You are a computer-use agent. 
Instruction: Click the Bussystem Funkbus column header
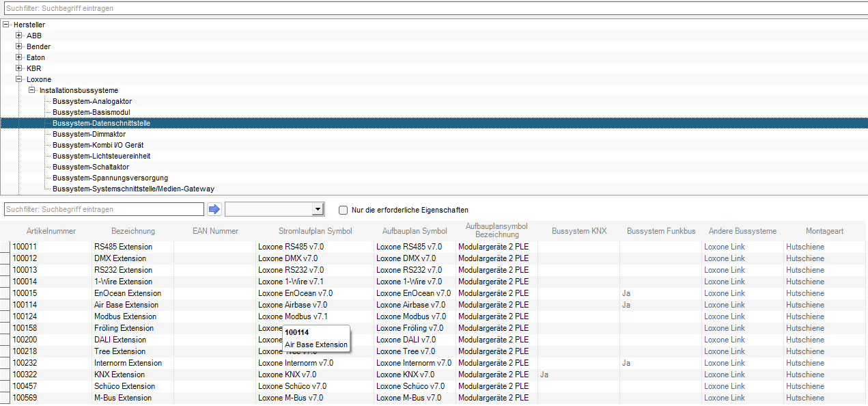(661, 231)
